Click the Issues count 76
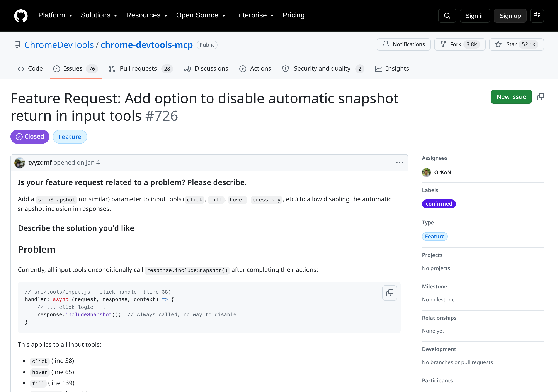 (92, 69)
